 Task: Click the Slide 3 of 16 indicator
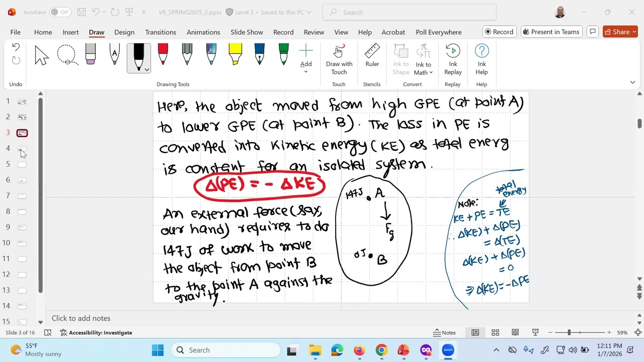20,333
